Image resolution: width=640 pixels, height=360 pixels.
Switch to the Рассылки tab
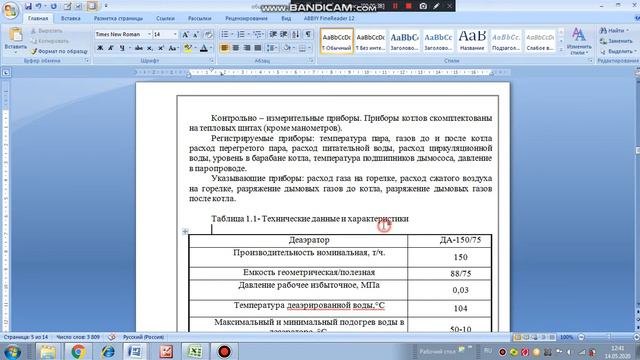click(x=200, y=18)
